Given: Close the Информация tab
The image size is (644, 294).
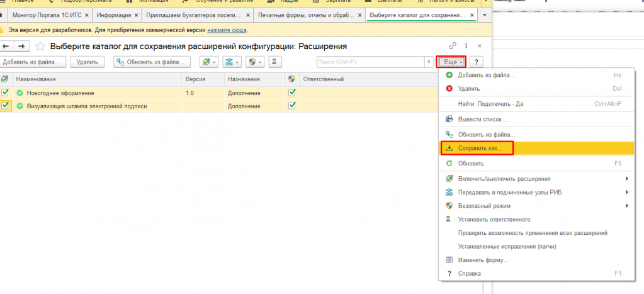Looking at the screenshot, I should pos(137,15).
